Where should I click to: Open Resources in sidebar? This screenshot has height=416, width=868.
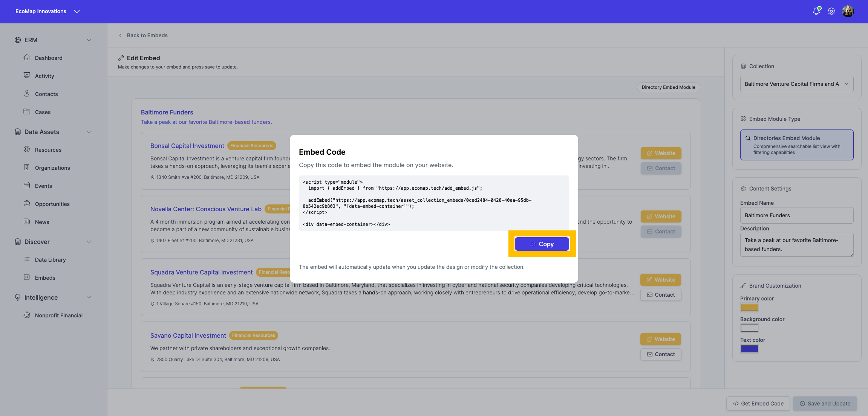[48, 150]
